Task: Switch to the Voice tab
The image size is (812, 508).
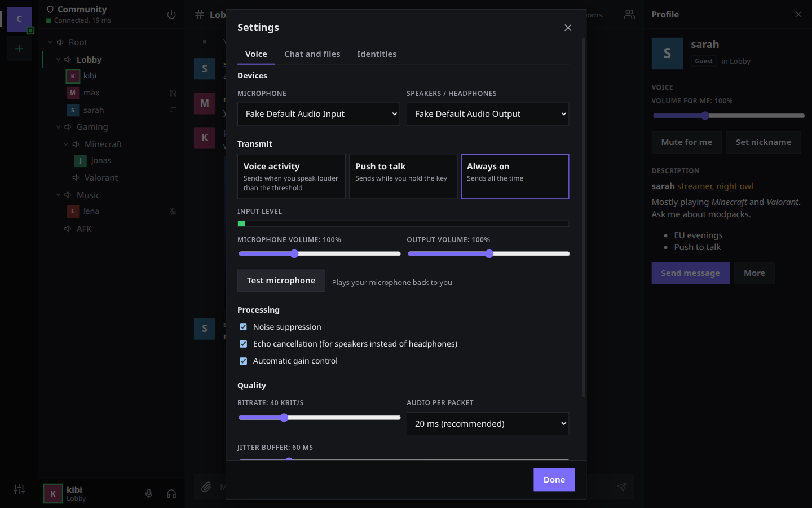Action: tap(256, 54)
